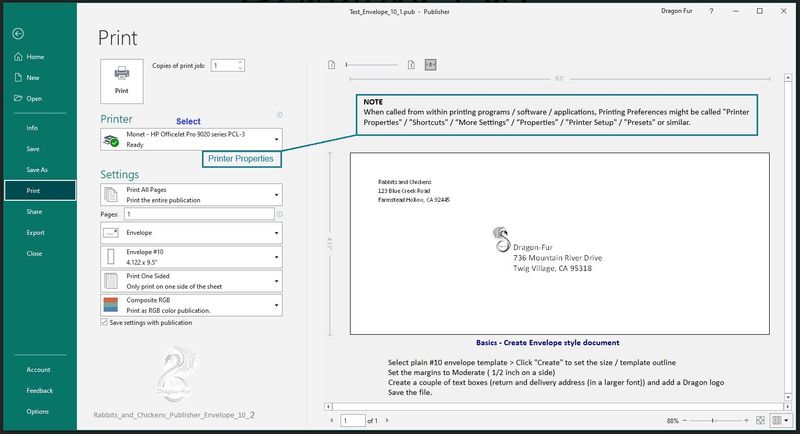Open the Save As menu item
Screen dimensions: 800x434
coord(37,169)
